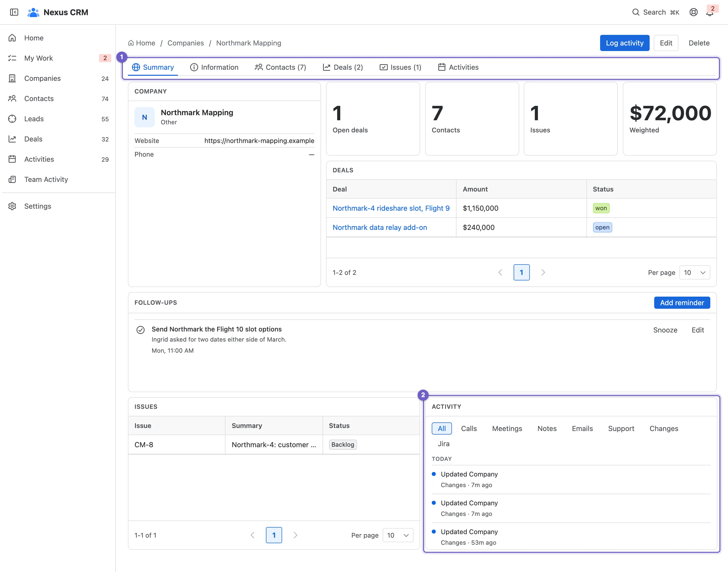This screenshot has width=728, height=572.
Task: Open Companies in the sidebar
Action: [59, 78]
